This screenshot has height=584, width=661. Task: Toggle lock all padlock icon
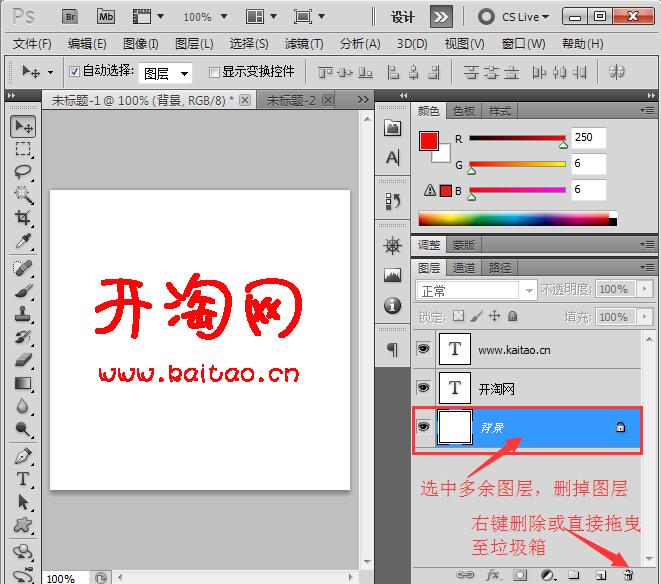512,316
